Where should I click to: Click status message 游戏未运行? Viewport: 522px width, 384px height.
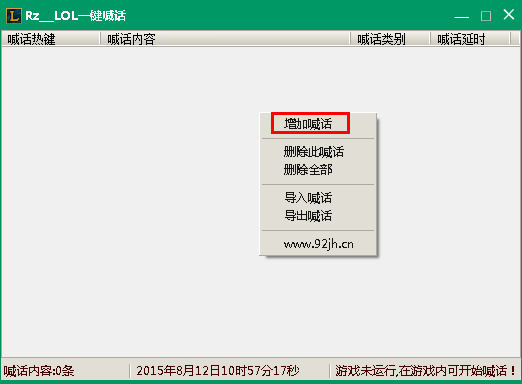coord(425,371)
